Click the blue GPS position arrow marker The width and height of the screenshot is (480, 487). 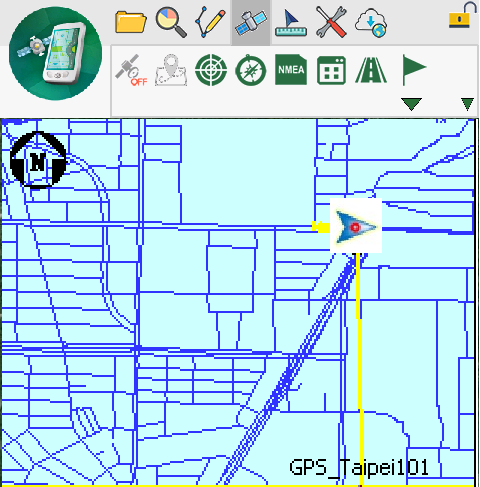[x=356, y=226]
